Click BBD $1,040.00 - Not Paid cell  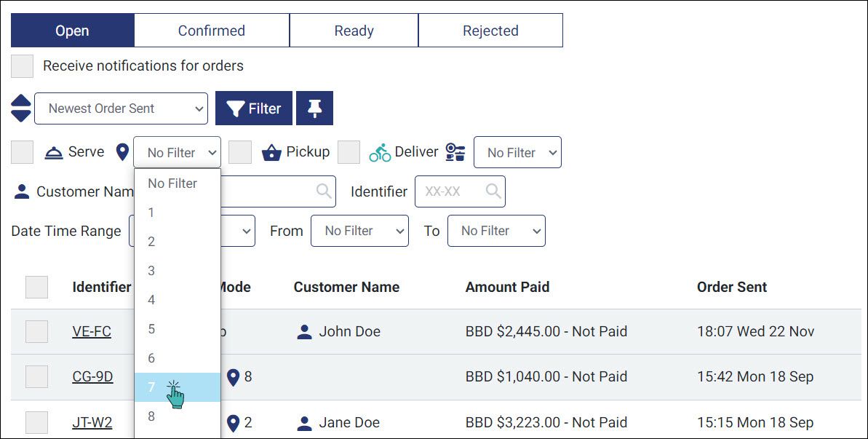[546, 377]
